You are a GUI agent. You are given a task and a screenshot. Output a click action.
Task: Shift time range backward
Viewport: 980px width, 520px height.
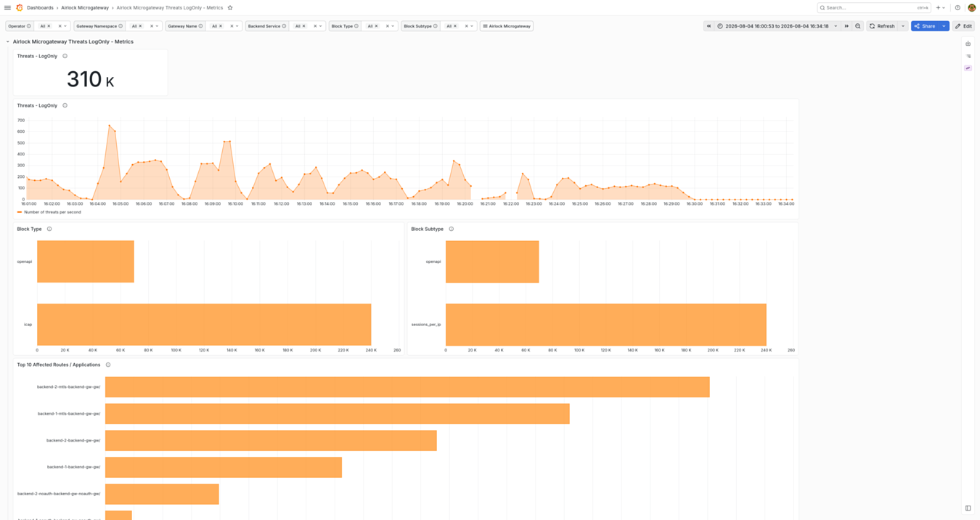709,26
